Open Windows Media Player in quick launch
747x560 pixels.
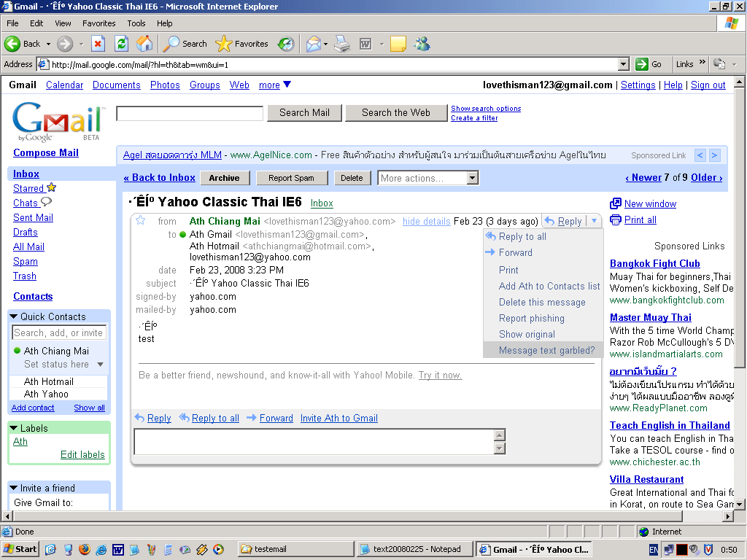pyautogui.click(x=218, y=549)
